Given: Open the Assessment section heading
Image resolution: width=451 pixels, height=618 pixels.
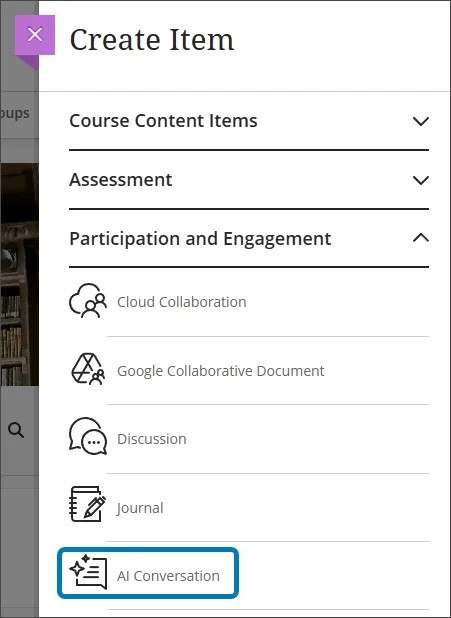Looking at the screenshot, I should click(121, 180).
